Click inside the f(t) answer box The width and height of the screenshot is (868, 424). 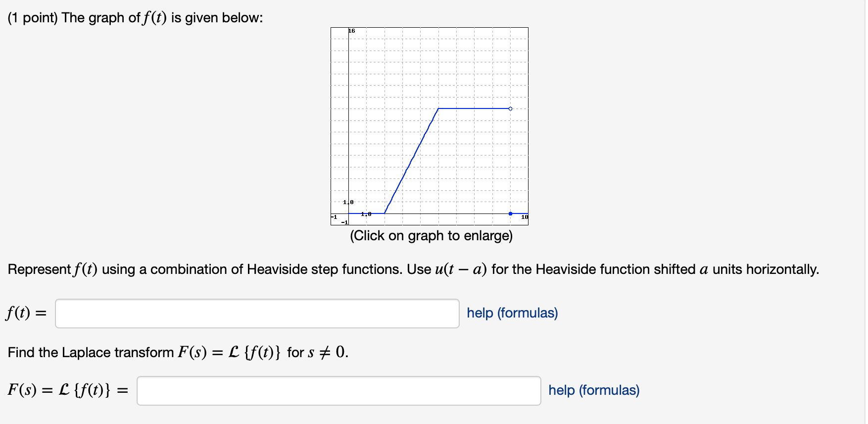257,313
